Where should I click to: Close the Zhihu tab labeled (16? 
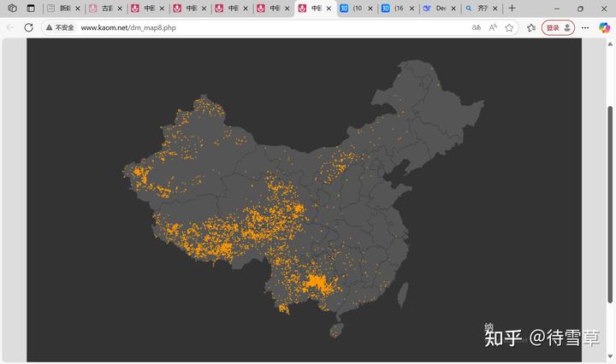(412, 9)
